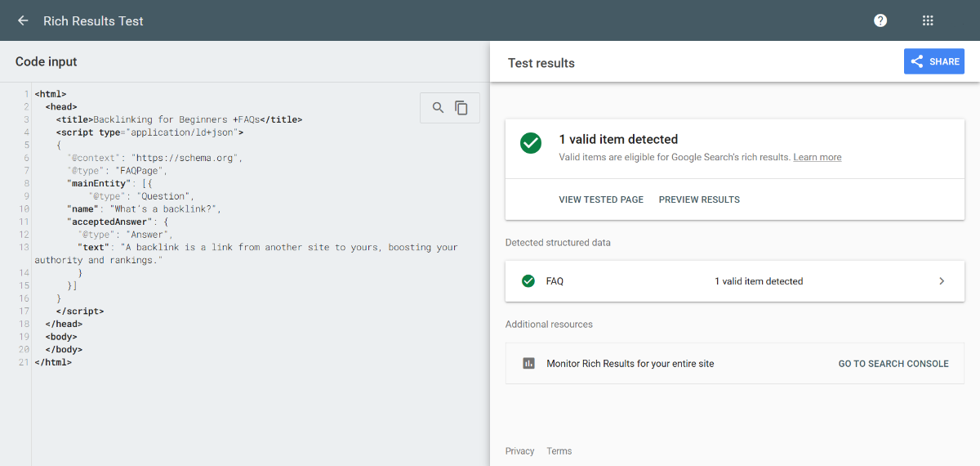
Task: Open the Privacy link in footer
Action: [519, 451]
